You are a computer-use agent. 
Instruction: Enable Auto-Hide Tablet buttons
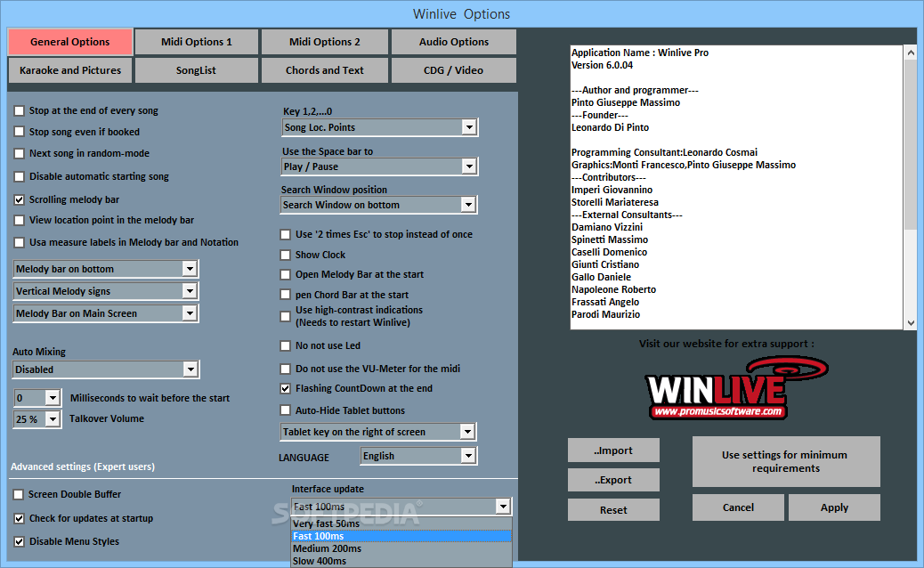285,410
